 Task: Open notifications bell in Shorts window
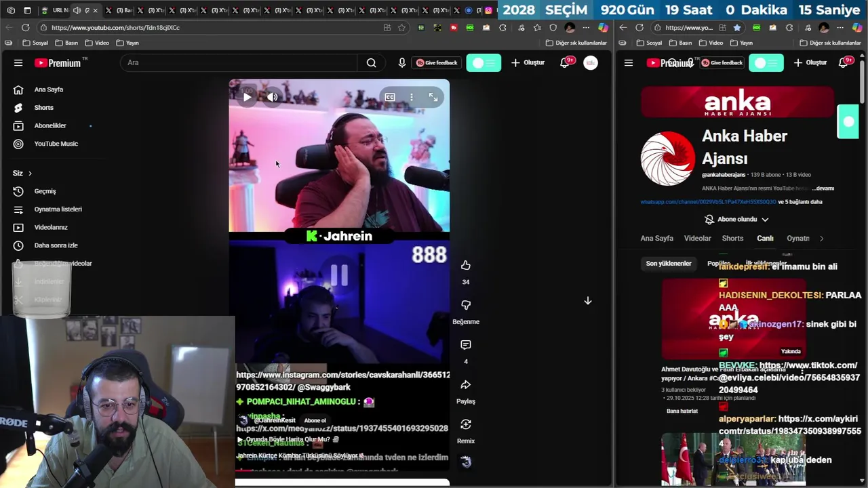565,63
